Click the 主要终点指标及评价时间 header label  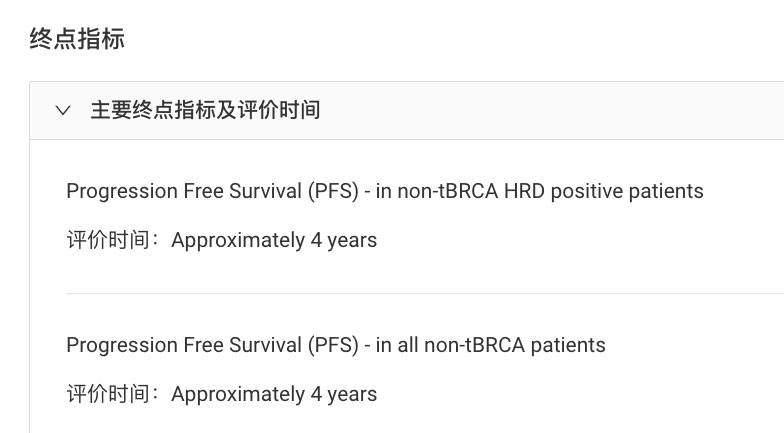205,110
